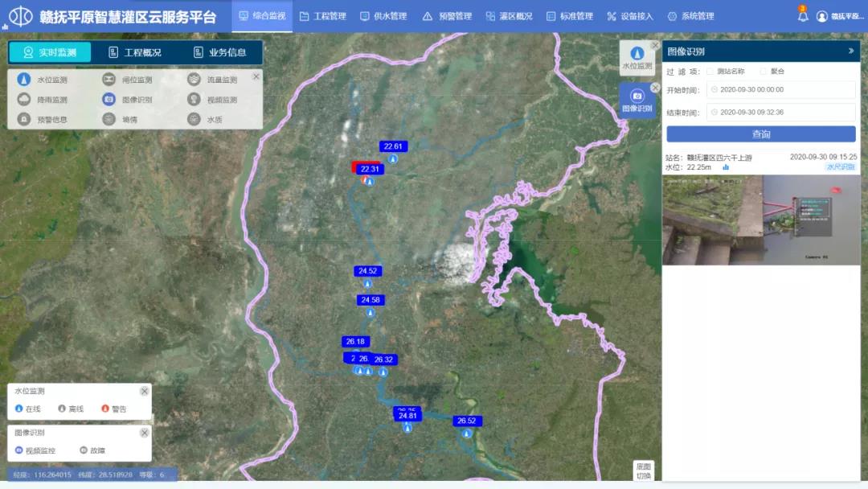
Task: Open the 结束时间 date-time picker
Action: click(x=780, y=113)
